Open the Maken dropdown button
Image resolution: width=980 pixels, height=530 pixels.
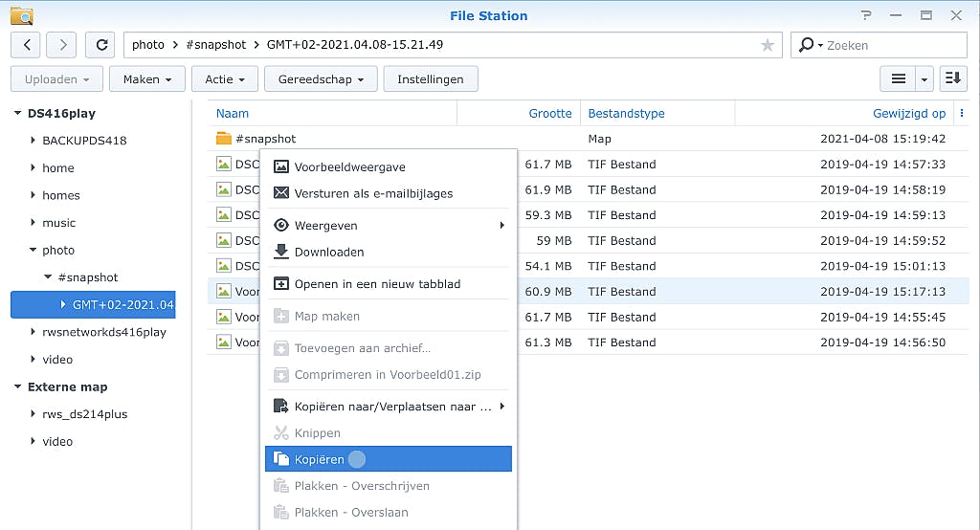click(x=146, y=79)
